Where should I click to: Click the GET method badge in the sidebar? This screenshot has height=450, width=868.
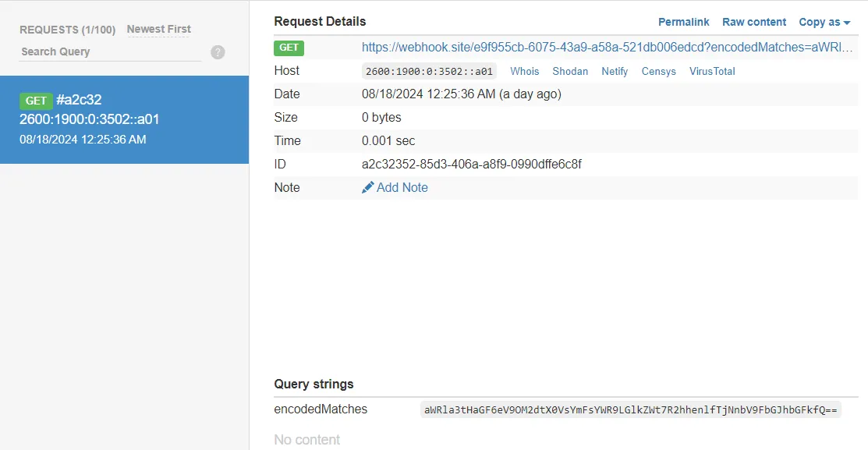(36, 100)
